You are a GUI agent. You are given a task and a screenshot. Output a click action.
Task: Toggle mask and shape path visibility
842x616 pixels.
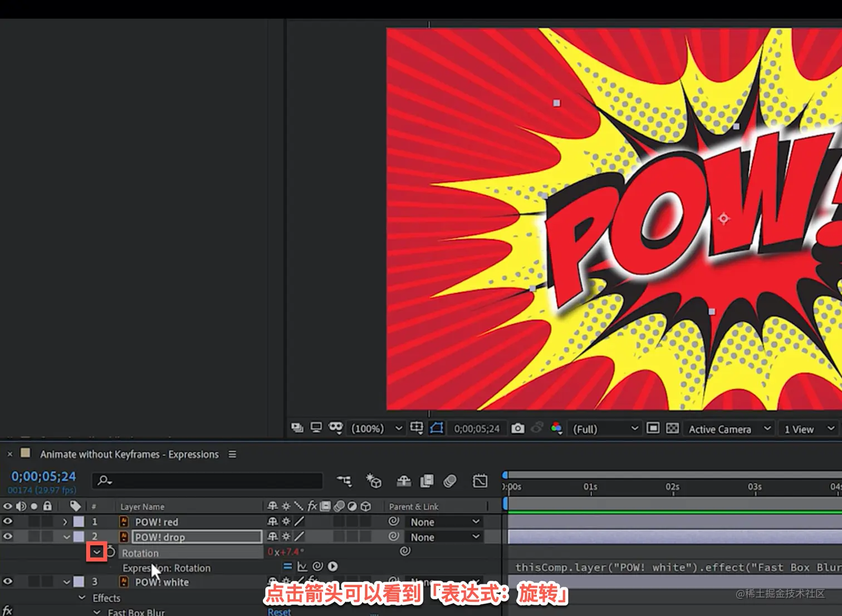pyautogui.click(x=437, y=428)
